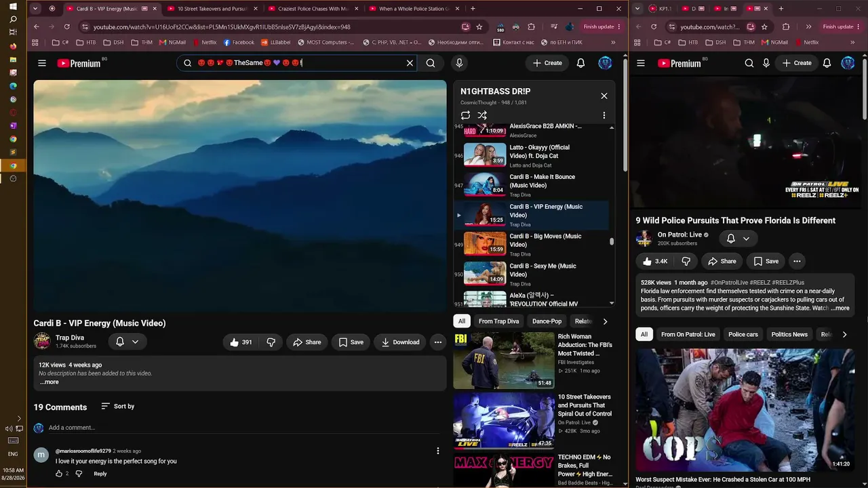Viewport: 868px width, 488px height.
Task: Toggle Trap Diva notification bell dropdown
Action: [127, 342]
